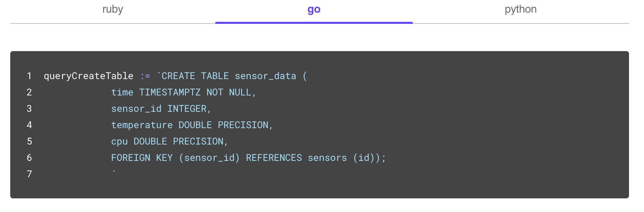Screen dimensions: 644x212
Task: Click the TIMESTAMPTZ keyword on line 2
Action: point(170,92)
